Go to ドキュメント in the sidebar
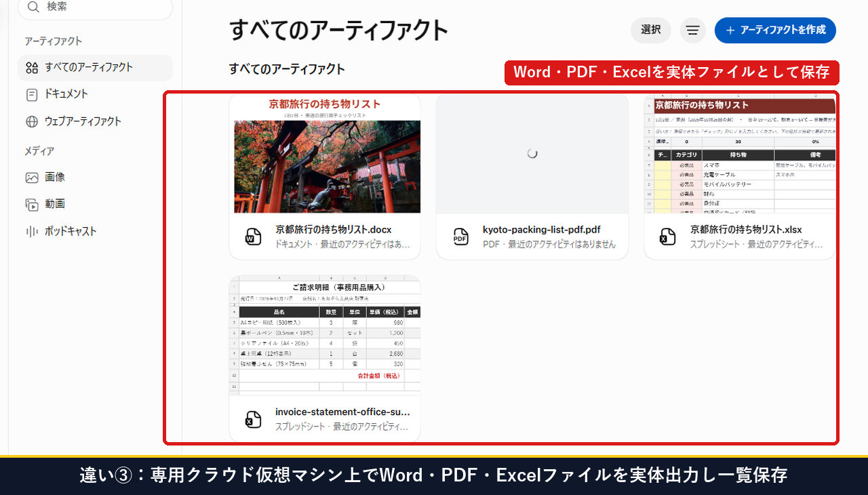 click(x=95, y=94)
